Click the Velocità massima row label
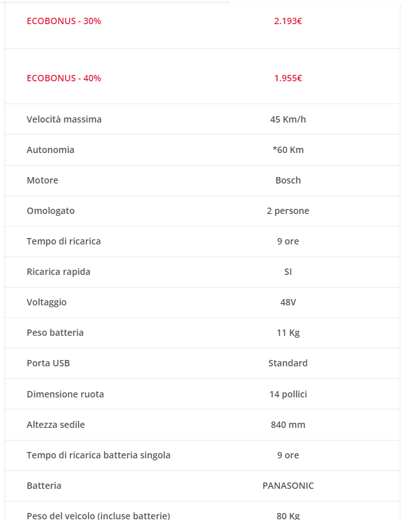Screen dimensions: 403x532 [x=64, y=119]
